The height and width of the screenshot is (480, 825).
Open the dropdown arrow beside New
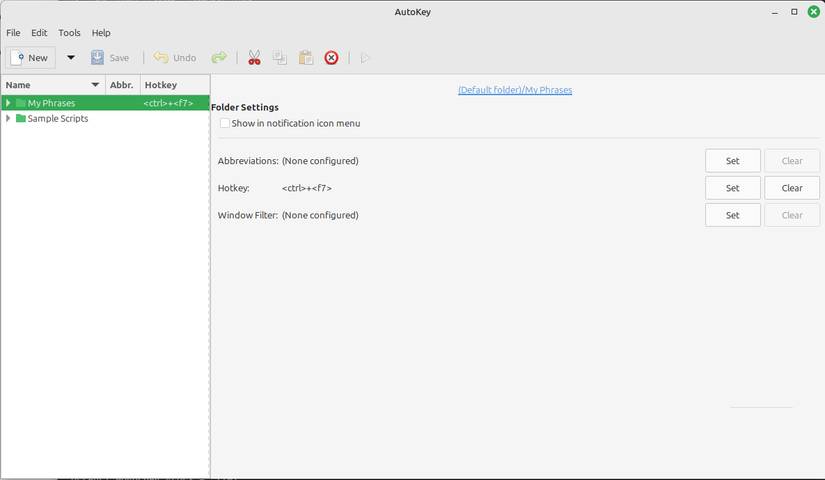click(71, 58)
